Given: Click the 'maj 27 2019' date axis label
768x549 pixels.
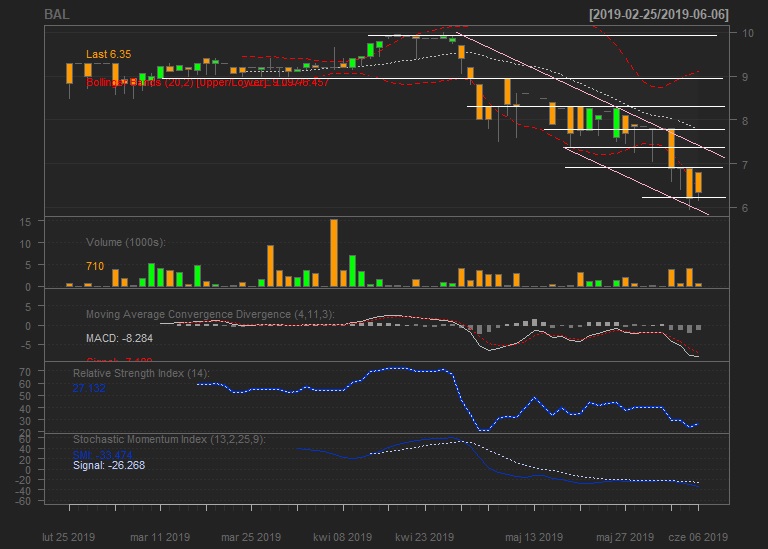Looking at the screenshot, I should (625, 537).
